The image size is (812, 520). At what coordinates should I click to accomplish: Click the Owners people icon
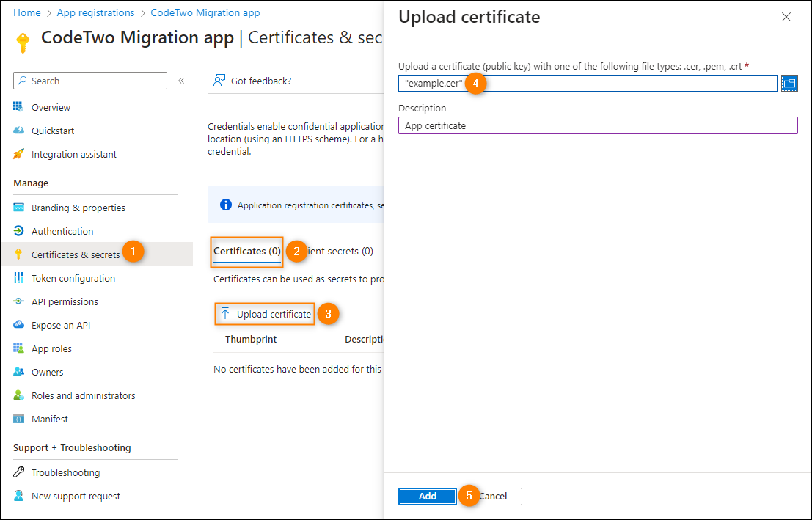[18, 372]
